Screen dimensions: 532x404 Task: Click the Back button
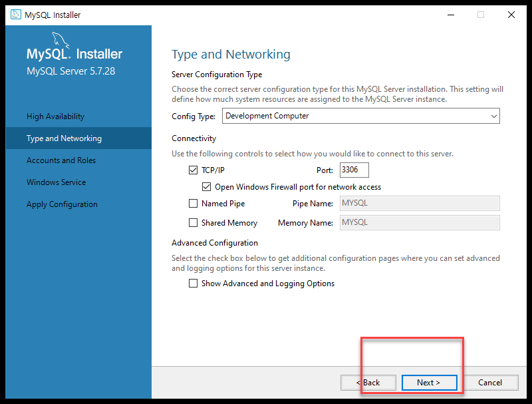(368, 383)
